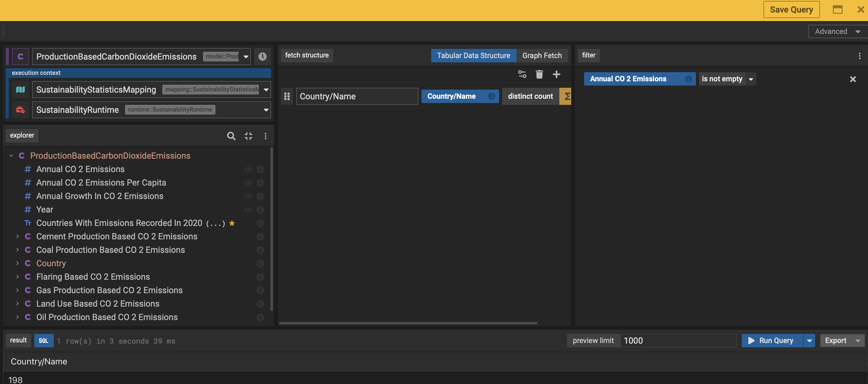Viewport: 868px width, 384px height.
Task: Select the Tabular Data Structure tab
Action: [473, 56]
